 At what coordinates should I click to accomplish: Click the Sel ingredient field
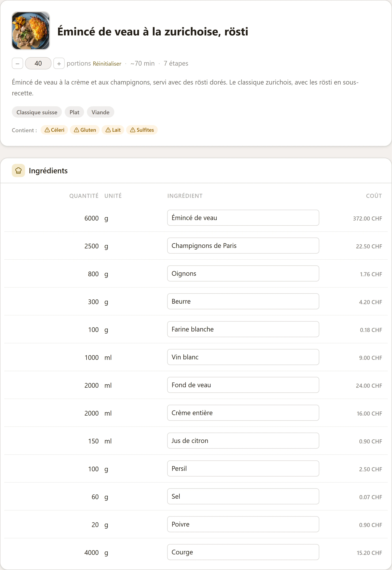point(243,497)
